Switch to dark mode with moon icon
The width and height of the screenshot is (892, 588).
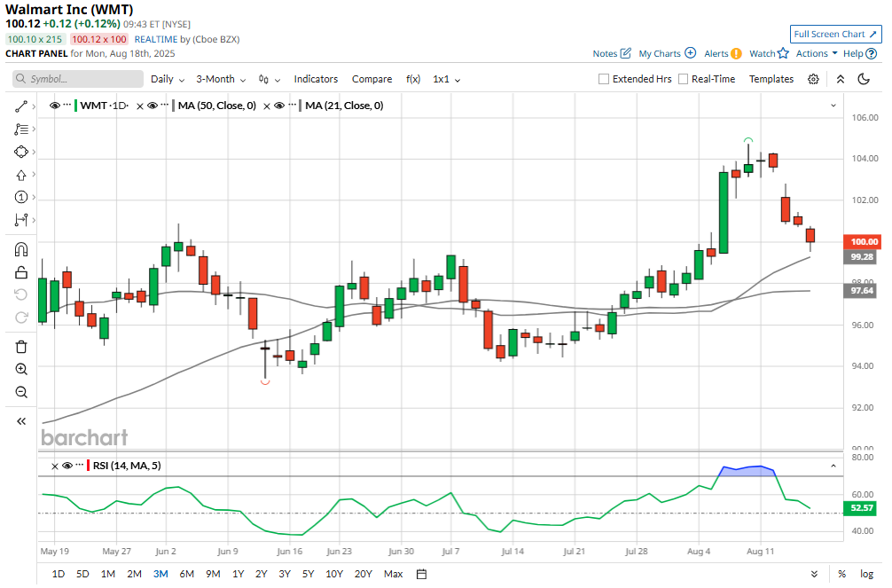point(864,79)
